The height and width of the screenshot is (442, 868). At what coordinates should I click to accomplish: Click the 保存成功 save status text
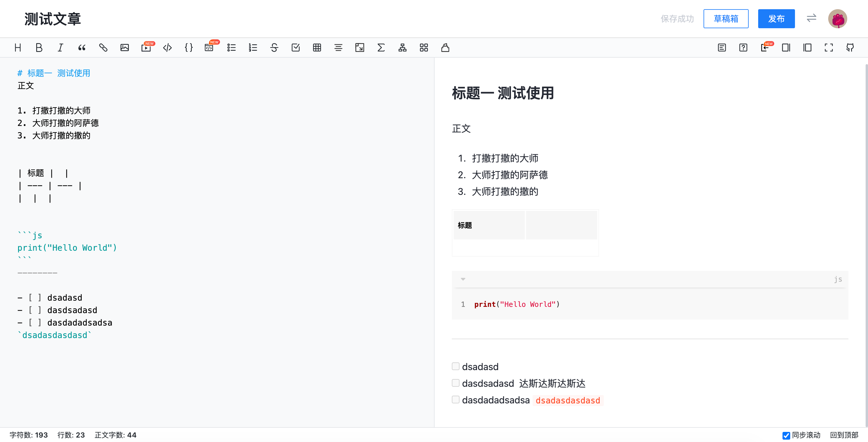tap(677, 18)
